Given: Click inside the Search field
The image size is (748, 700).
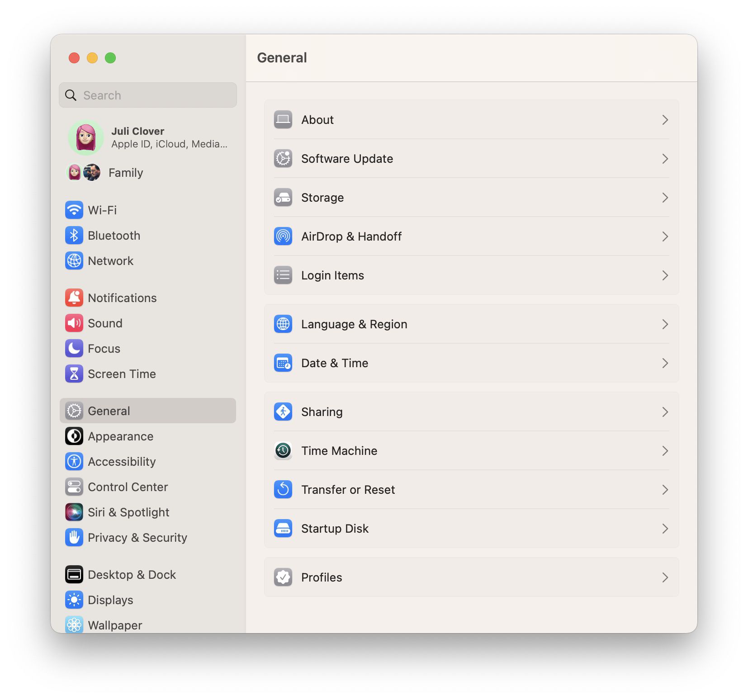Looking at the screenshot, I should pos(147,95).
